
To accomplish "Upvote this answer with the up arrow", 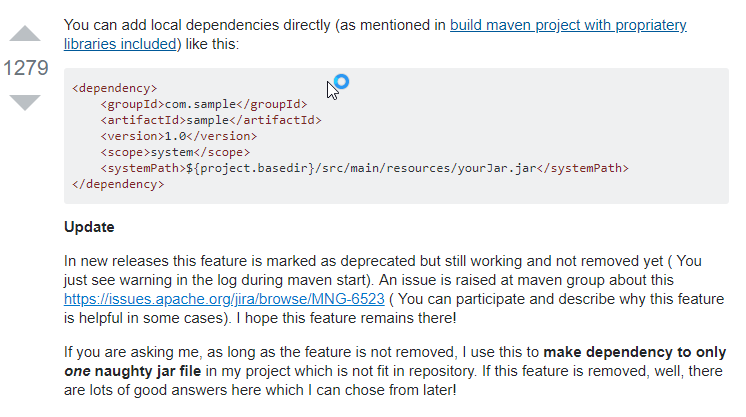I will tap(24, 35).
